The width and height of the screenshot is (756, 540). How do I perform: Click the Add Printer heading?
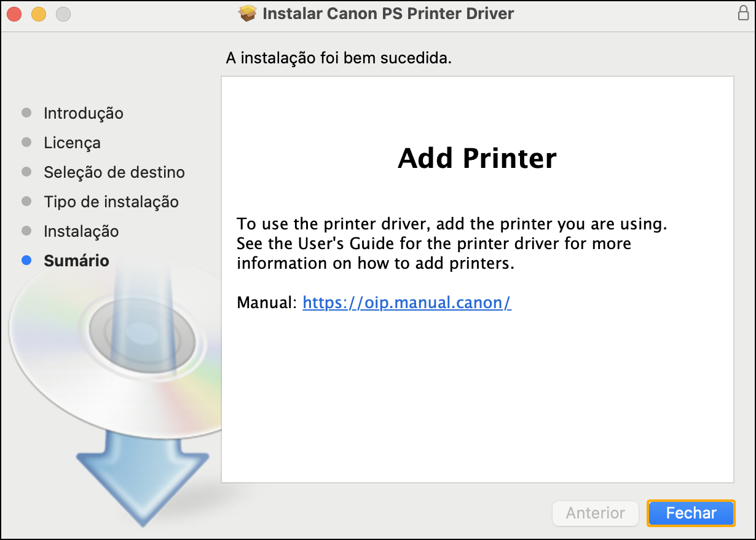478,158
